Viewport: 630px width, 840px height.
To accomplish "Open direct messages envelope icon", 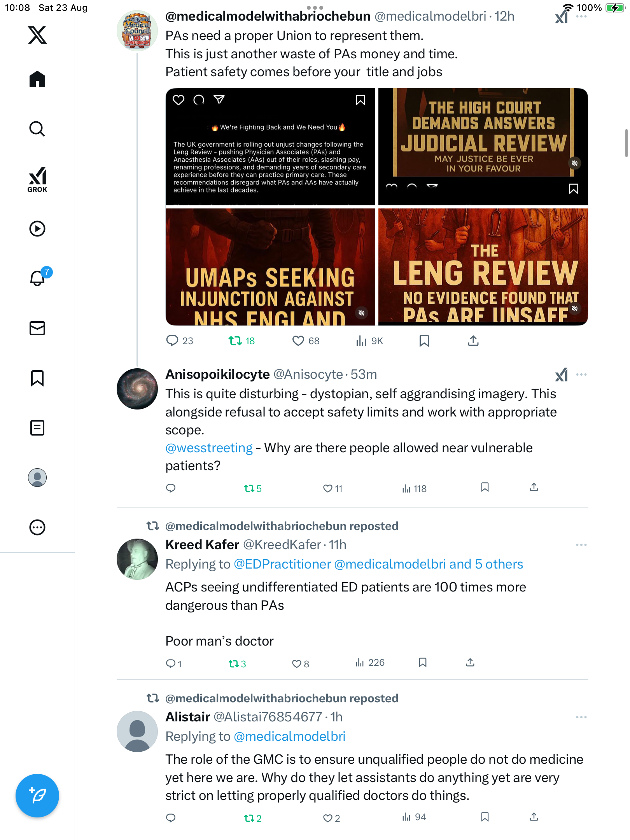I will point(37,328).
